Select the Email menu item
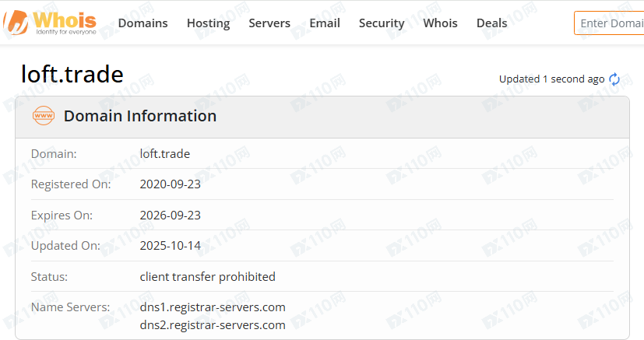 tap(325, 23)
